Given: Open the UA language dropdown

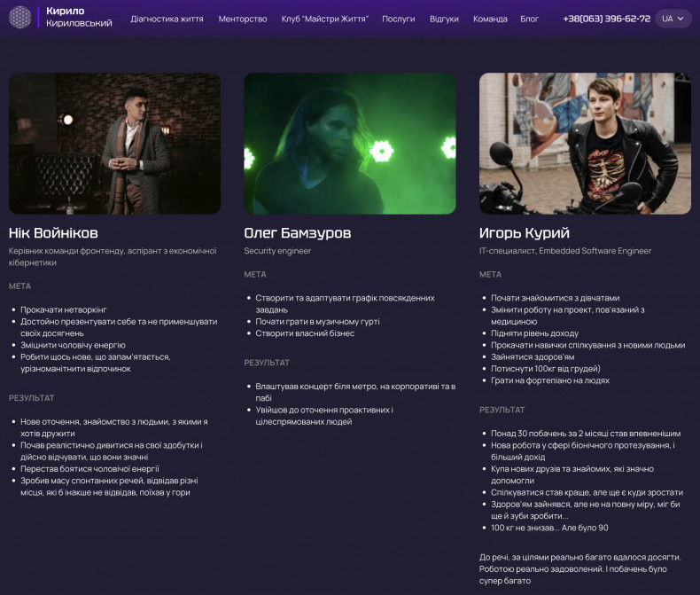Looking at the screenshot, I should click(x=673, y=19).
